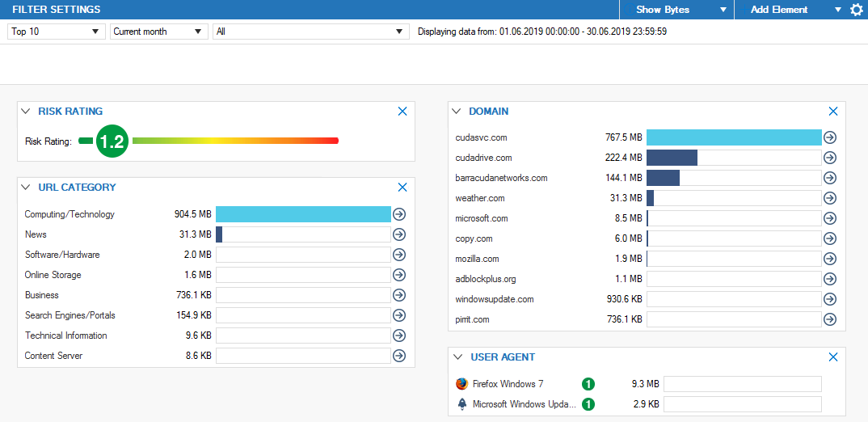The image size is (868, 422).
Task: Open details arrow for windowsupdate.com
Action: point(829,299)
